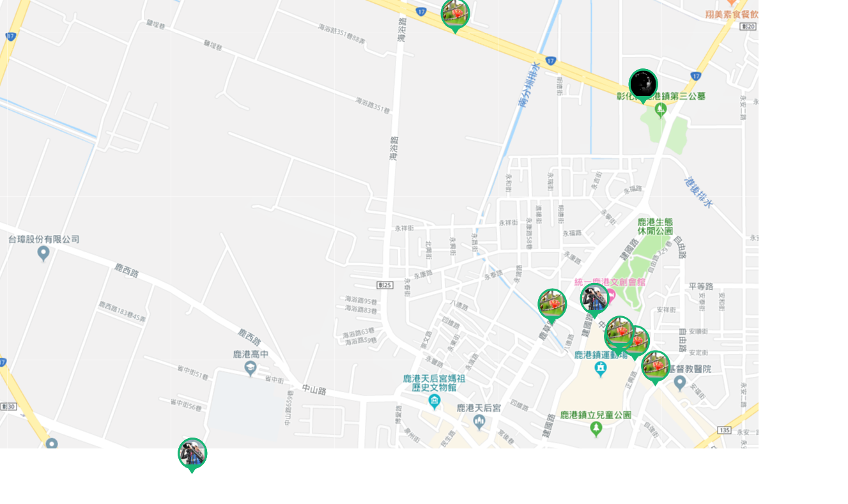Click the 鹿港生態休閒公園 label
This screenshot has height=504, width=848.
pos(655,226)
